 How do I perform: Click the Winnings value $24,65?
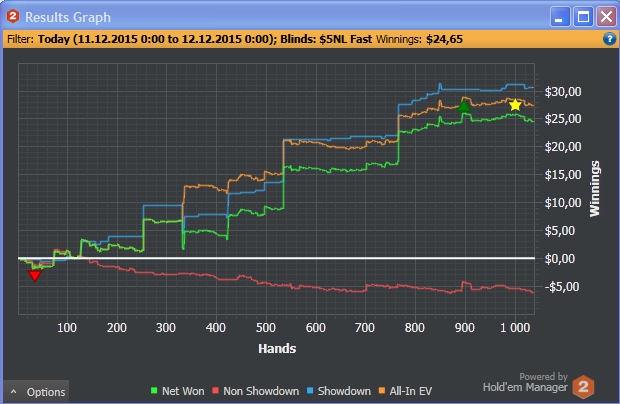point(444,39)
